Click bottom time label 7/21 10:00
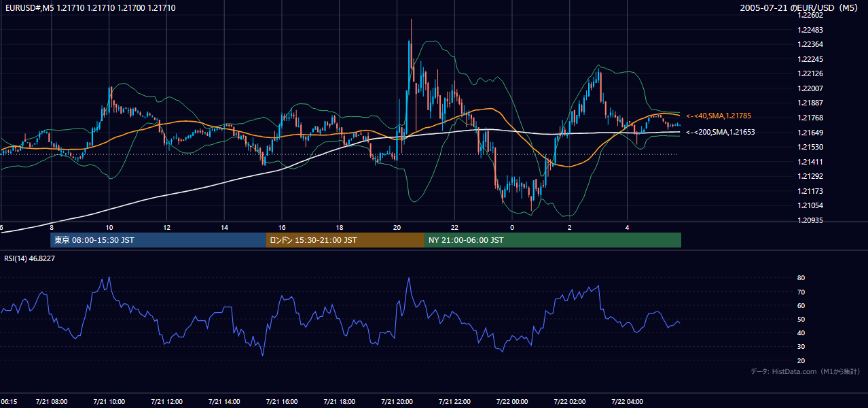868x408 pixels. (x=109, y=401)
